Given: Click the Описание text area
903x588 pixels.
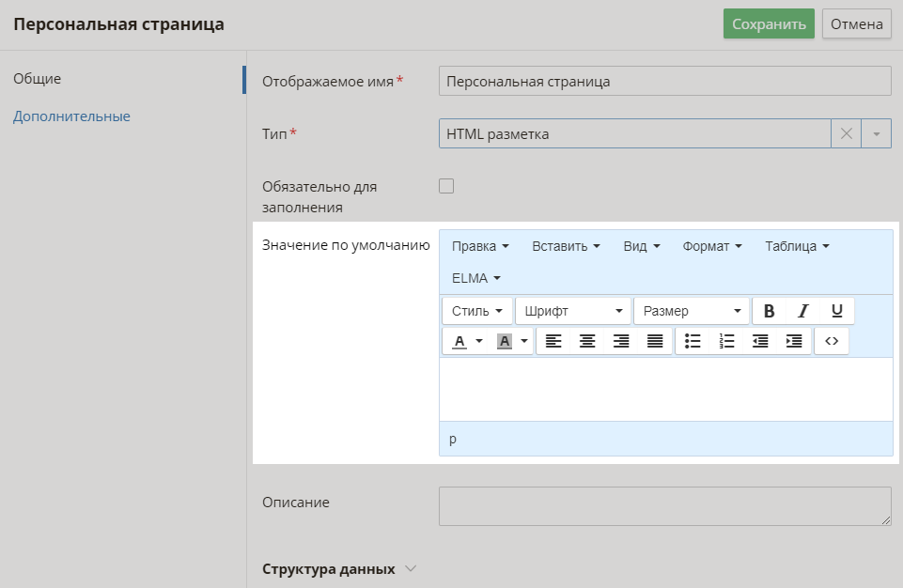Looking at the screenshot, I should click(664, 506).
